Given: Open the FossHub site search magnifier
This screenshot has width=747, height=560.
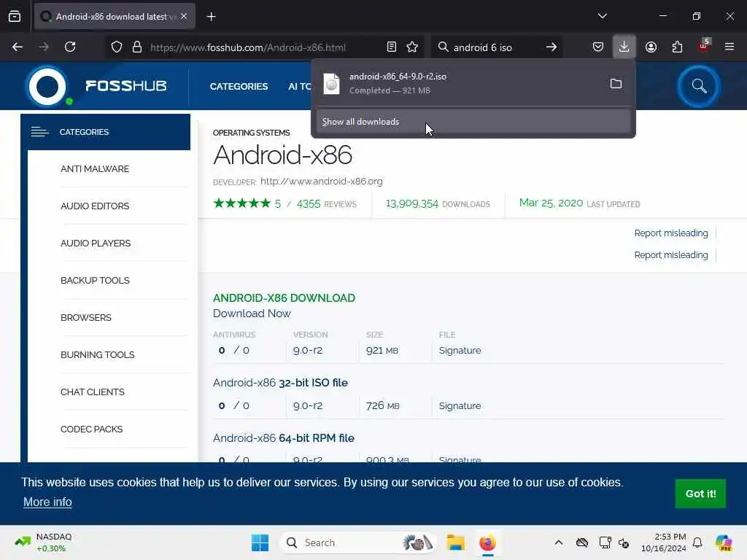Looking at the screenshot, I should point(699,86).
